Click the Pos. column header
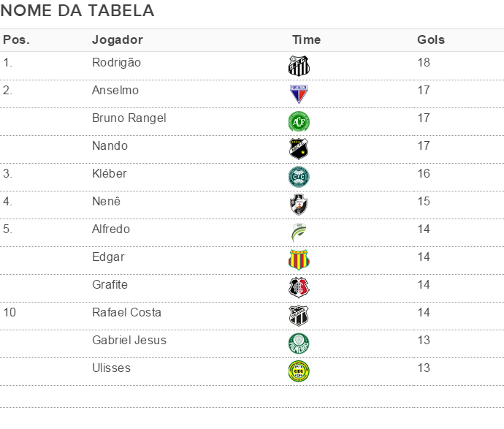Image resolution: width=504 pixels, height=429 pixels. pyautogui.click(x=16, y=40)
